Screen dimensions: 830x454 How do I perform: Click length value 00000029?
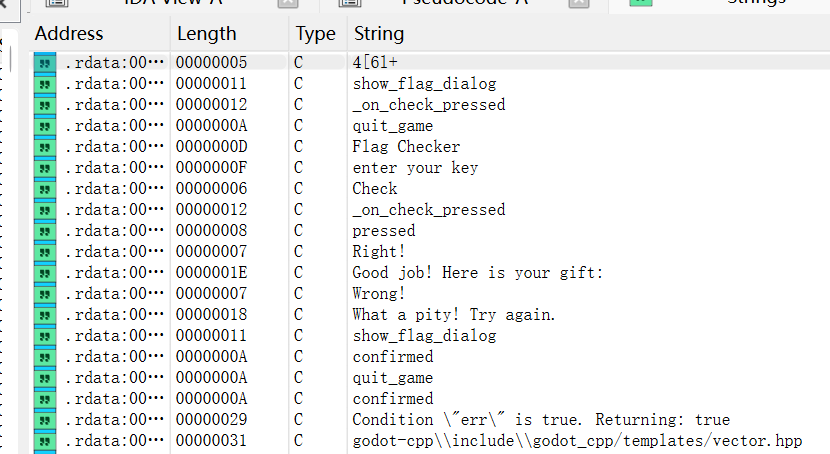click(x=211, y=420)
